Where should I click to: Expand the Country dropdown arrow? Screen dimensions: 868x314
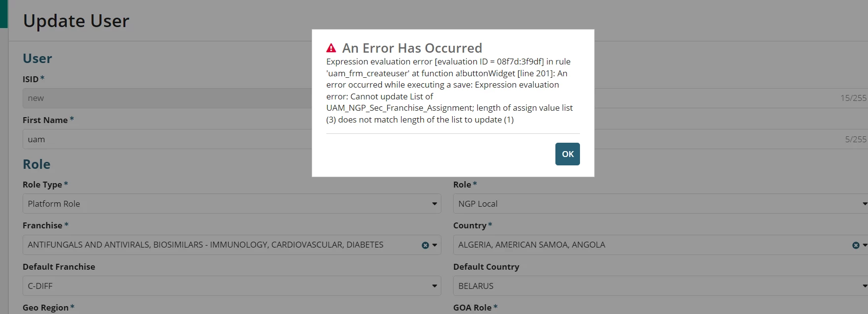pyautogui.click(x=864, y=245)
